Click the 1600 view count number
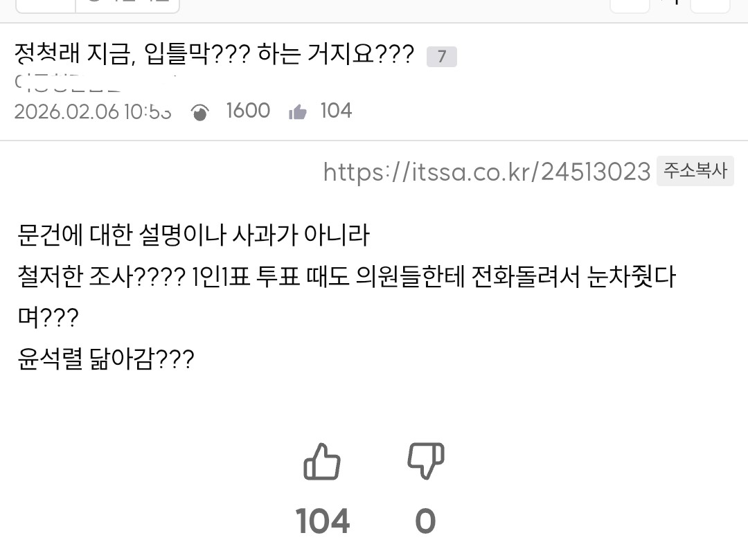The width and height of the screenshot is (748, 560). click(248, 111)
